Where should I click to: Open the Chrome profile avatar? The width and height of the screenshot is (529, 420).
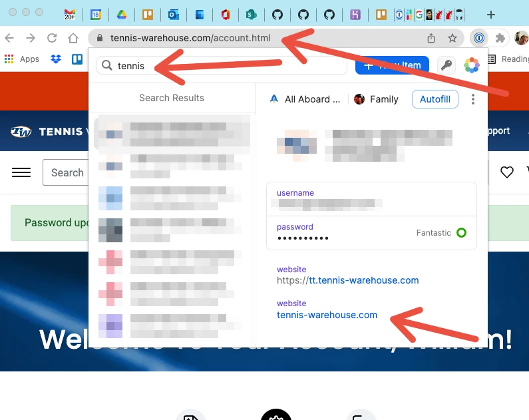pyautogui.click(x=521, y=38)
